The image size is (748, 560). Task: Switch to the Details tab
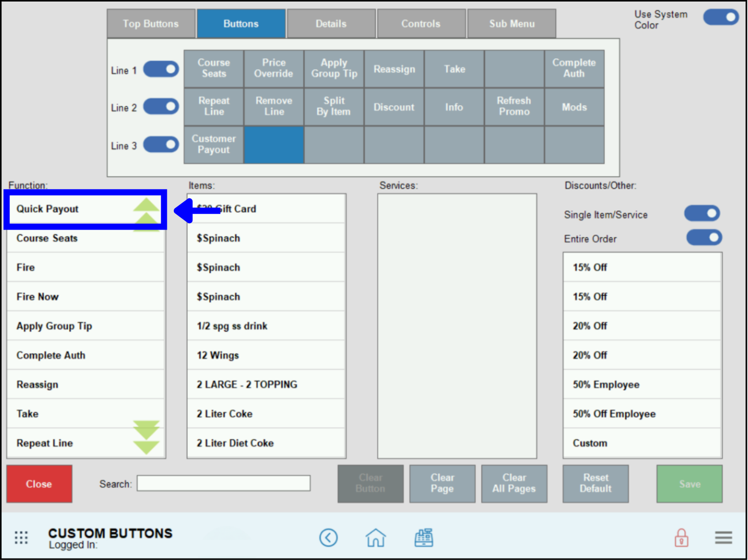coord(331,23)
